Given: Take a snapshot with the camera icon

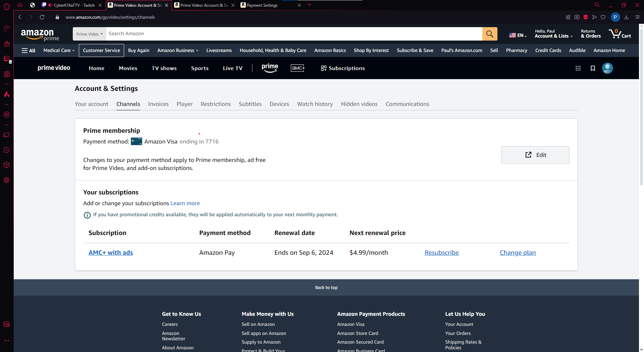Looking at the screenshot, I should 577,17.
